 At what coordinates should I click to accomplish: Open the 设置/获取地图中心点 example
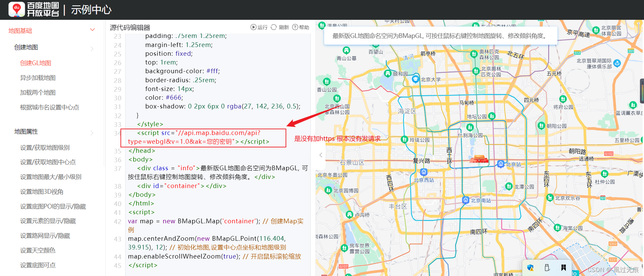pyautogui.click(x=48, y=162)
